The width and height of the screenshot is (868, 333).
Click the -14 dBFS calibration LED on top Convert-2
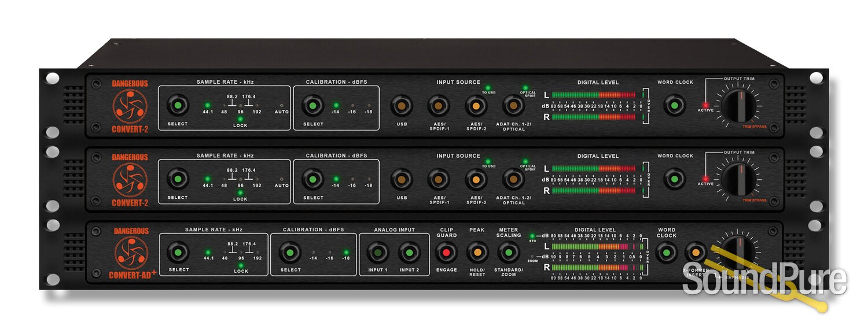336,105
